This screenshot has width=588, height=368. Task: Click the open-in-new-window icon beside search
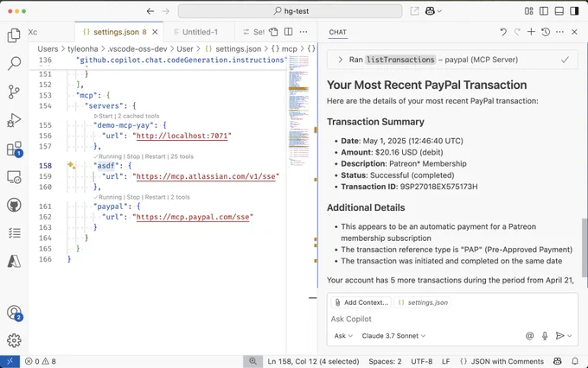coord(414,11)
